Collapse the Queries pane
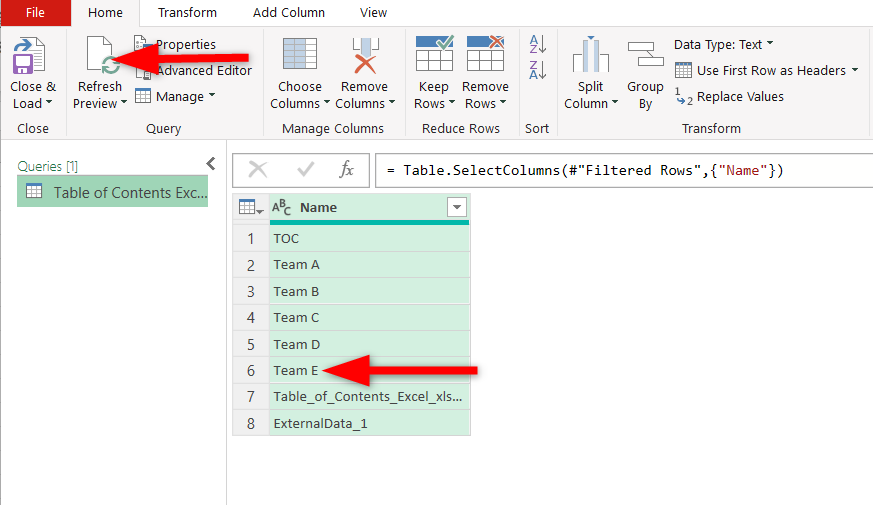This screenshot has width=873, height=505. [x=210, y=164]
